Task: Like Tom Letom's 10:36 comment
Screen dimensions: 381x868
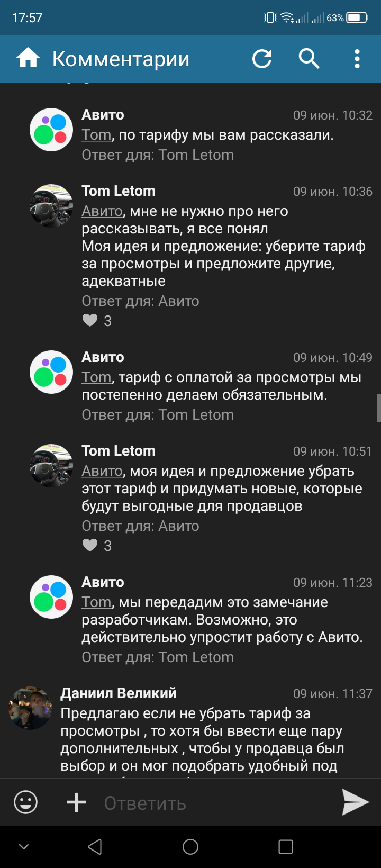Action: tap(90, 320)
